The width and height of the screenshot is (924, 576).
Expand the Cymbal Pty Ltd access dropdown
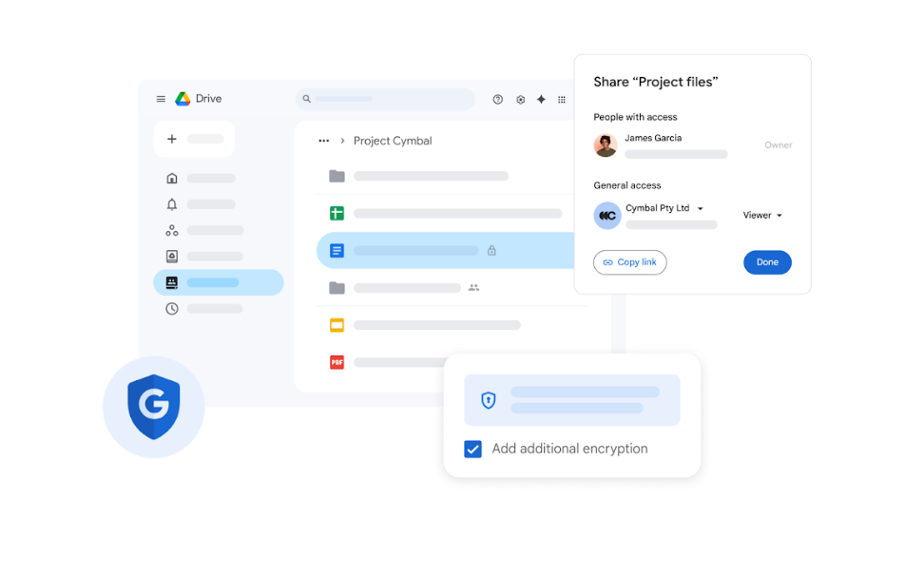(x=701, y=208)
